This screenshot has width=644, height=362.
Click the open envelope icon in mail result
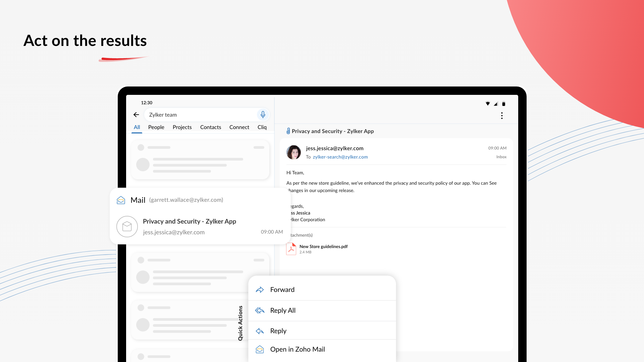[127, 227]
